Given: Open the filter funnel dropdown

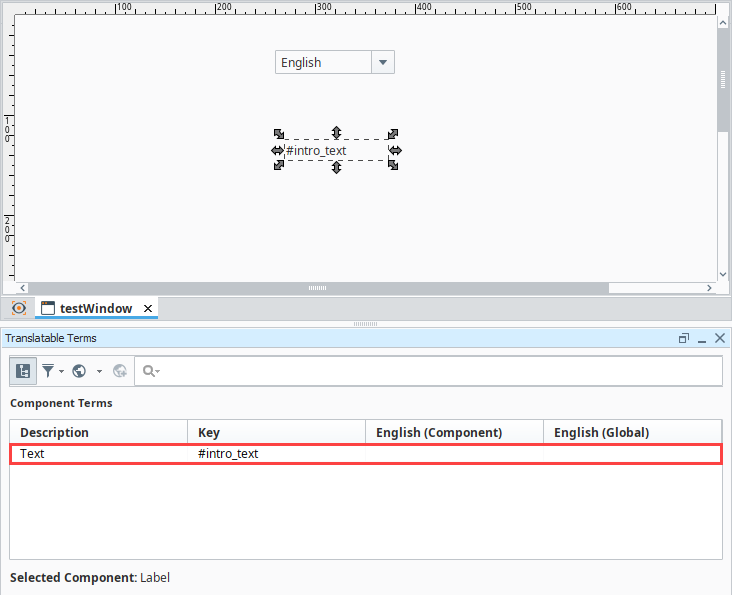Looking at the screenshot, I should [48, 371].
